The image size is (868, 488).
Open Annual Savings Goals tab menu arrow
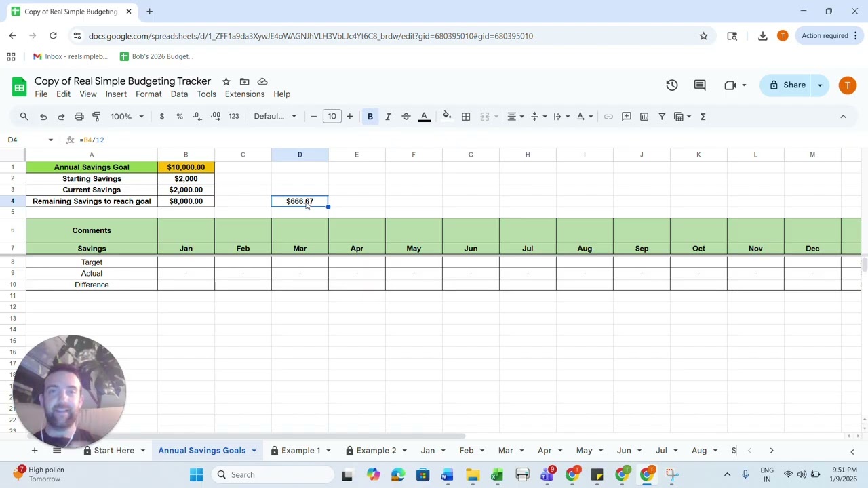coord(254,451)
